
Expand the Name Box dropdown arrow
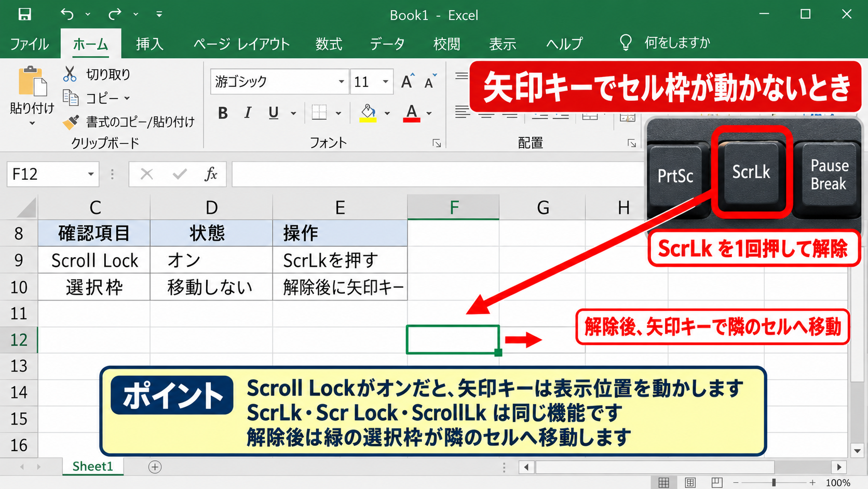tap(91, 174)
